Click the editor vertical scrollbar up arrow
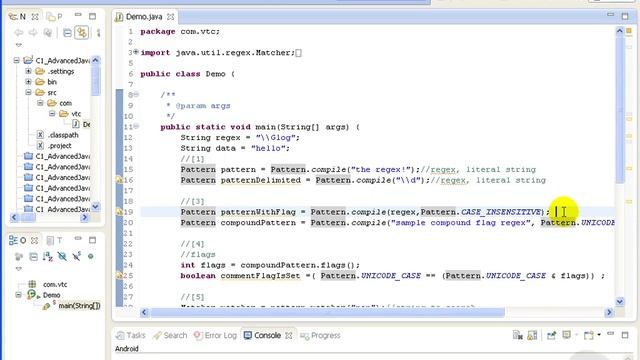This screenshot has width=640, height=360. (x=620, y=31)
